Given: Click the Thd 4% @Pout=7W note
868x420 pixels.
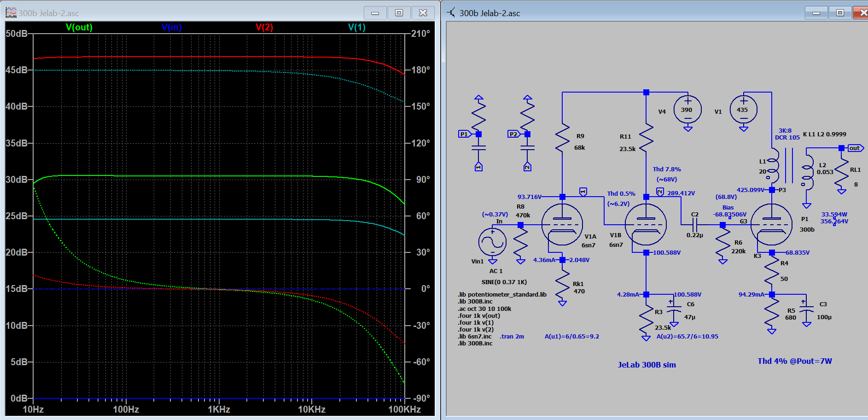Looking at the screenshot, I should tap(795, 361).
